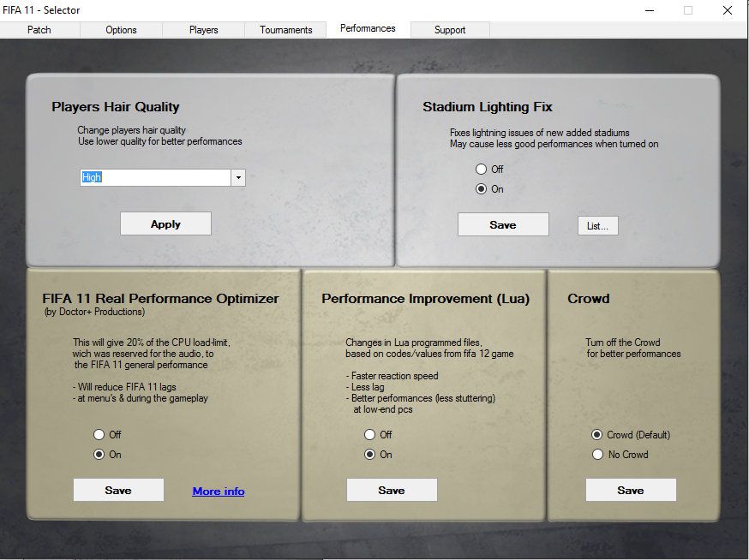Open the stadium List... button
749x560 pixels.
point(597,226)
